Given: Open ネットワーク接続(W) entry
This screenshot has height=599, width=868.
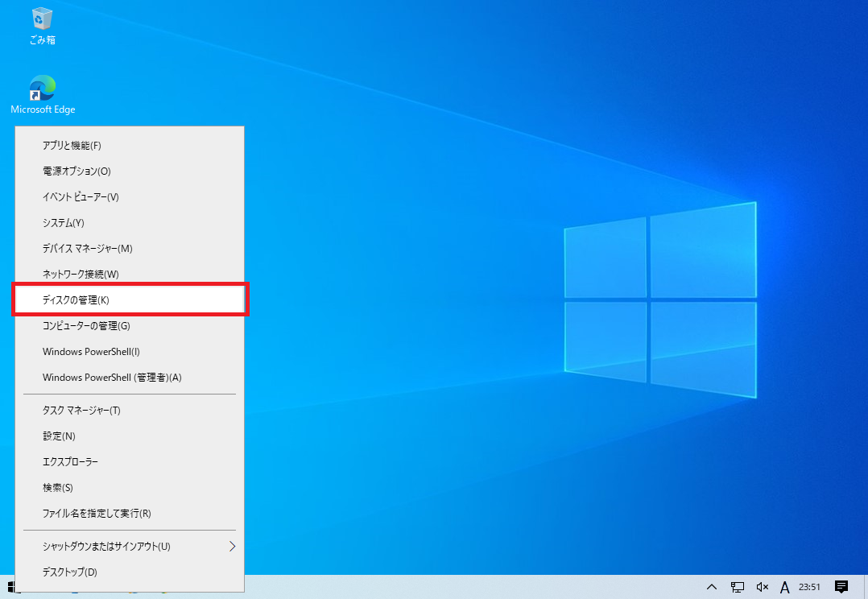Looking at the screenshot, I should tap(130, 274).
